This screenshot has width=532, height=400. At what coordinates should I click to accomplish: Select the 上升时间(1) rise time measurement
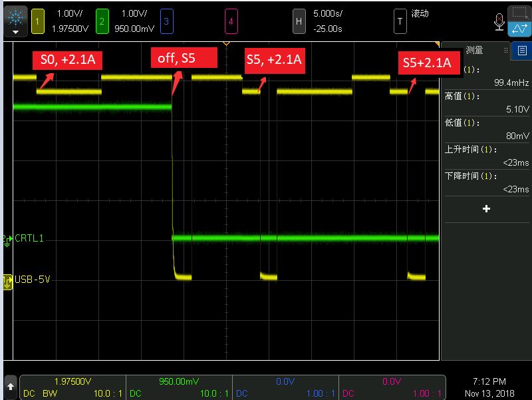pos(487,156)
